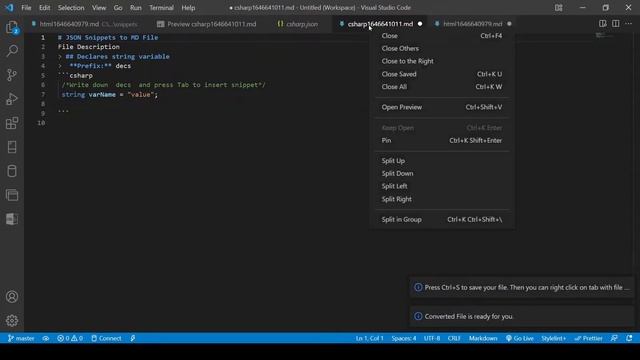Choose Split Right
Image resolution: width=640 pixels, height=360 pixels.
click(442, 199)
